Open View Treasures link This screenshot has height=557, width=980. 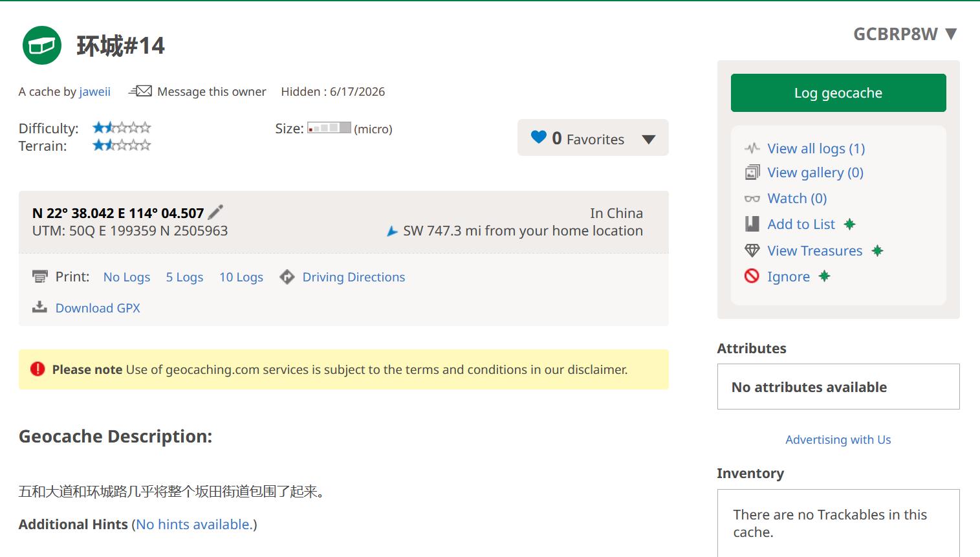point(814,250)
